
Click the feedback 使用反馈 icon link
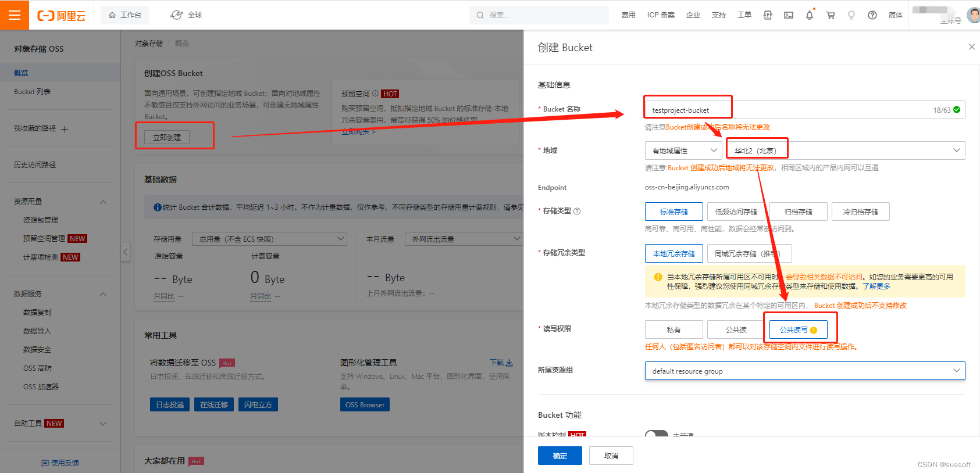pos(60,463)
